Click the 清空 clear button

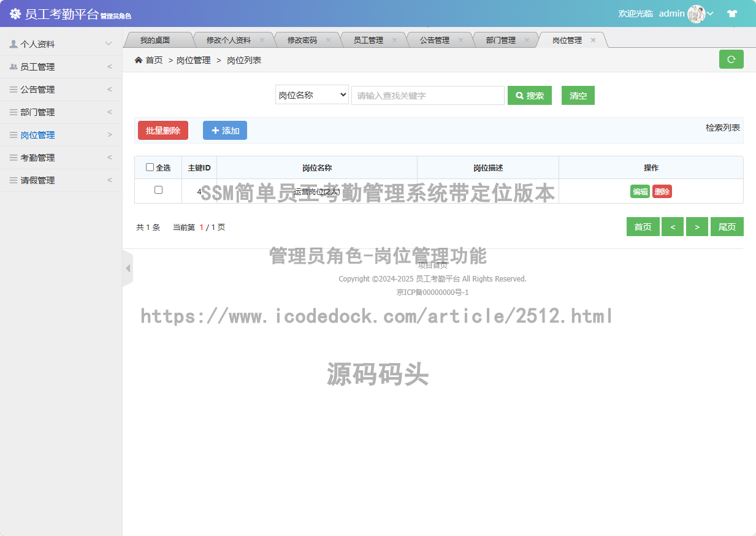[578, 96]
